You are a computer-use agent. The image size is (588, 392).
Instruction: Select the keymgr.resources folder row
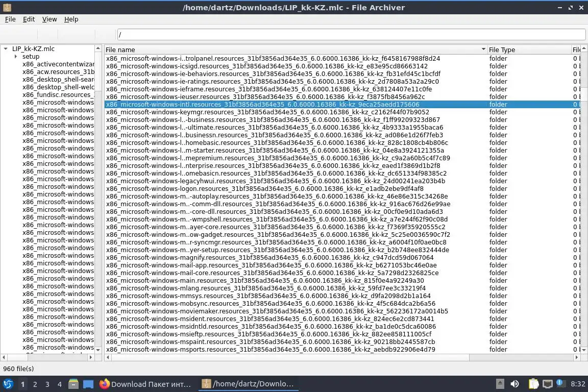pyautogui.click(x=342, y=112)
